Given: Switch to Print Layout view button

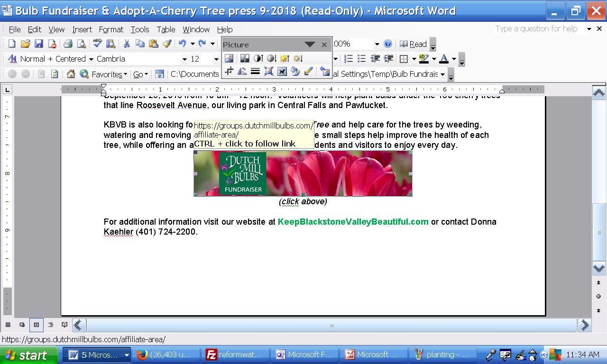Looking at the screenshot, I should pyautogui.click(x=36, y=325).
